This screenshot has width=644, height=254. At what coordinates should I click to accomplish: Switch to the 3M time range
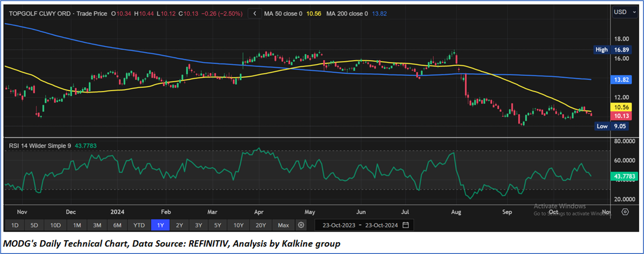point(97,225)
